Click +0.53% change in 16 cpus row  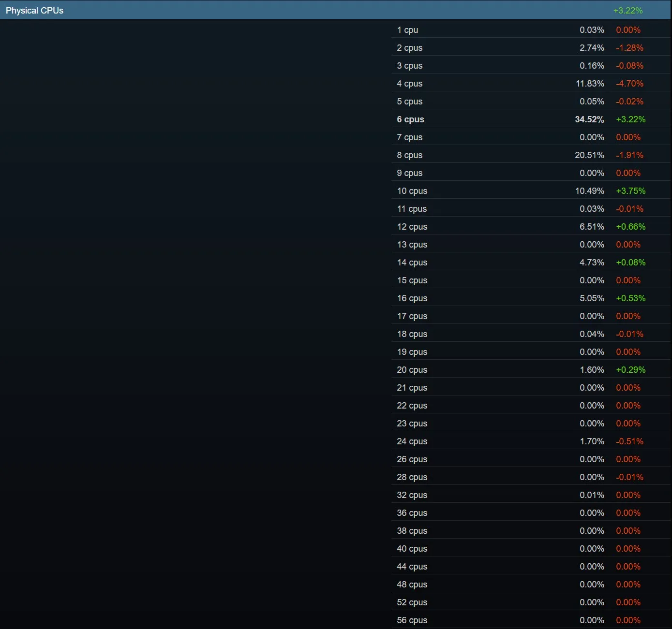pos(630,298)
